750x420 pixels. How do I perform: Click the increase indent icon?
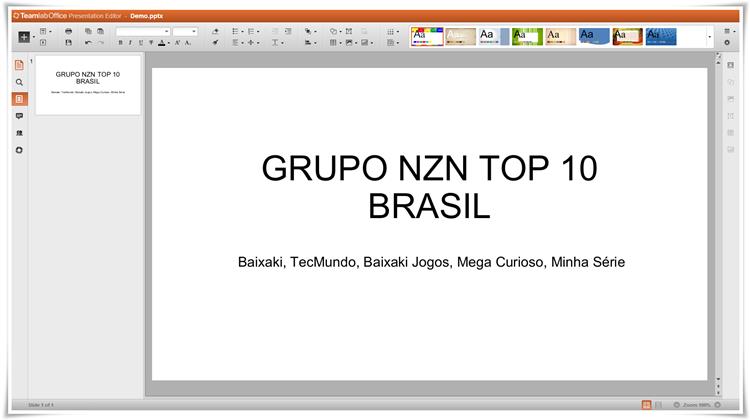coord(288,31)
